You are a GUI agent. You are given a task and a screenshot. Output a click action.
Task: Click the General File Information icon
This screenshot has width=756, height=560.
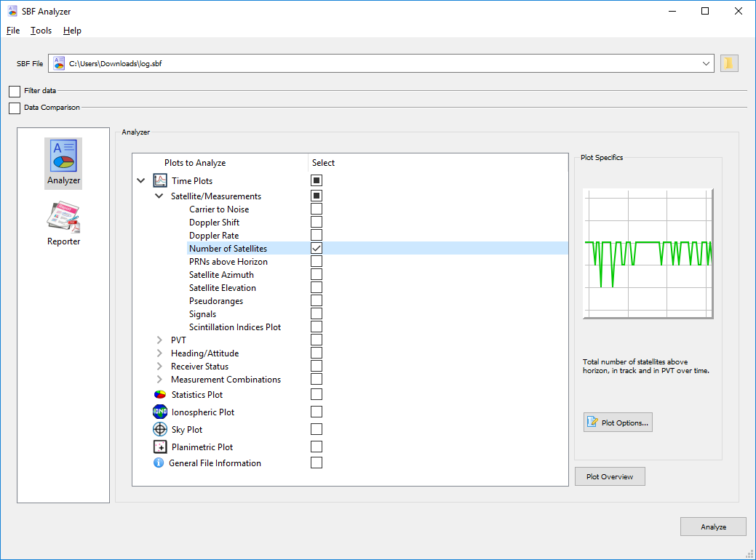(x=159, y=463)
